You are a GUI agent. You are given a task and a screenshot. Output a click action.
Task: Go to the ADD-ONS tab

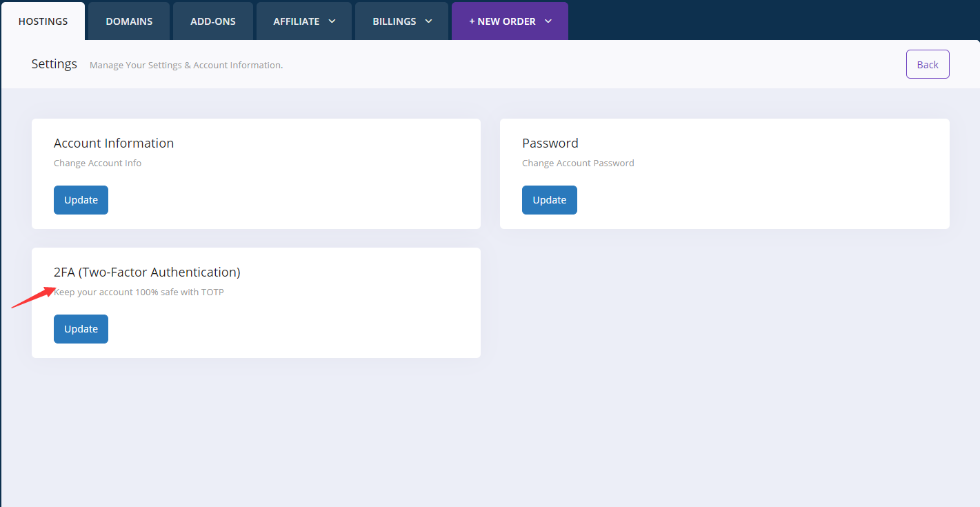[213, 21]
